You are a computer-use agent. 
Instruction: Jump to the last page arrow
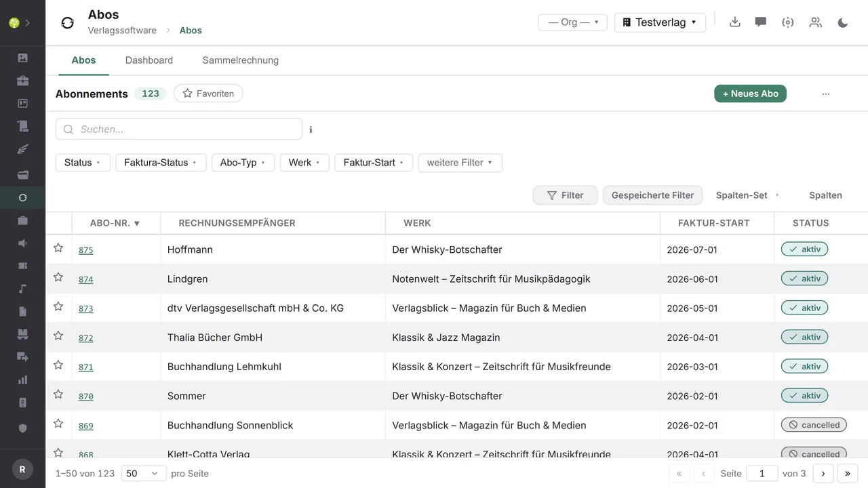[848, 474]
